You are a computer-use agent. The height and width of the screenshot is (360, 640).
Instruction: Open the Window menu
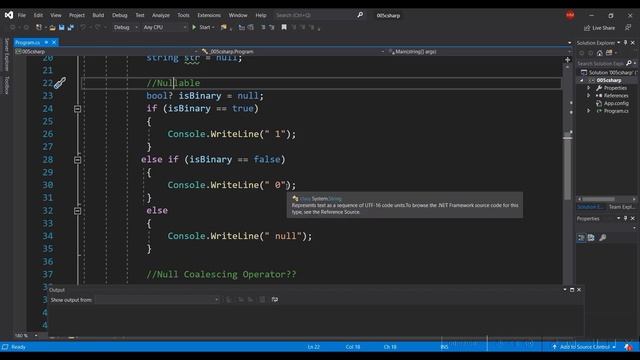(x=238, y=15)
